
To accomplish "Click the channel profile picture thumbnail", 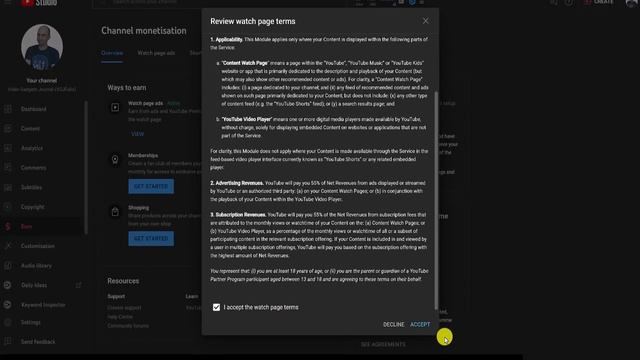I will [42, 47].
